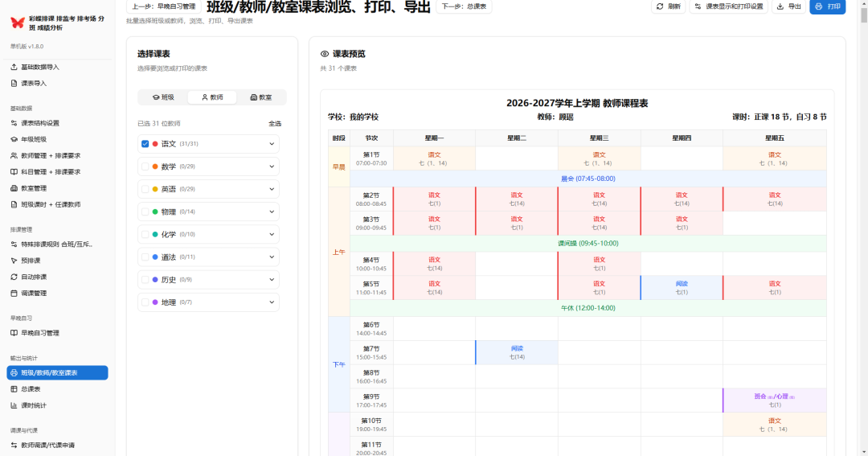Expand the 数学 teacher list chevron
This screenshot has width=868, height=456.
(x=272, y=166)
